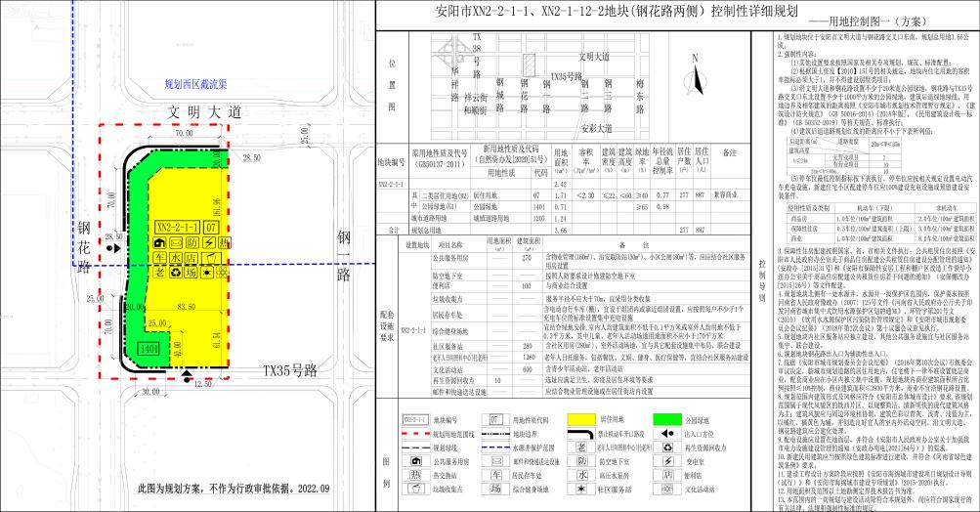Select the 水 pump room icon on the map
Image resolution: width=980 pixels, height=512 pixels.
click(176, 258)
